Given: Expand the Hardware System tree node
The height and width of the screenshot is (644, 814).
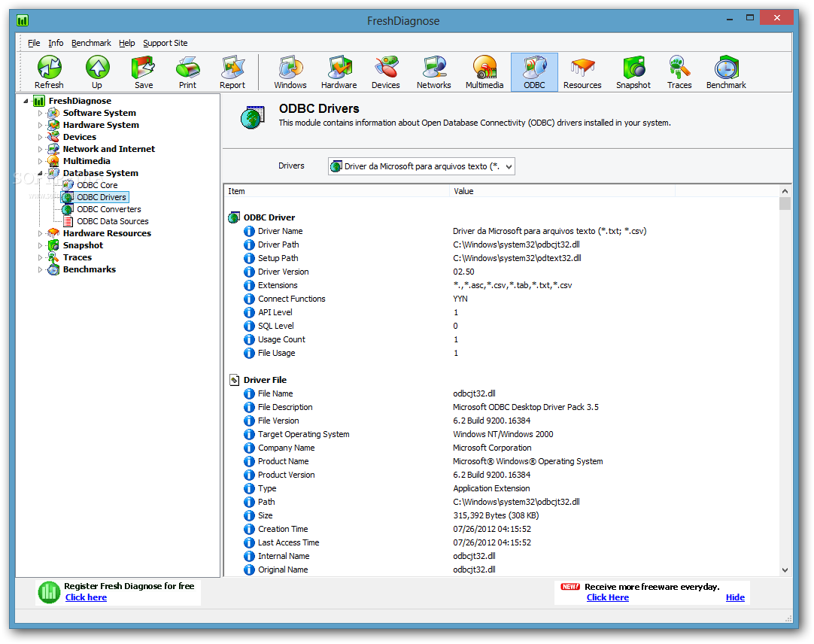Looking at the screenshot, I should (x=40, y=125).
